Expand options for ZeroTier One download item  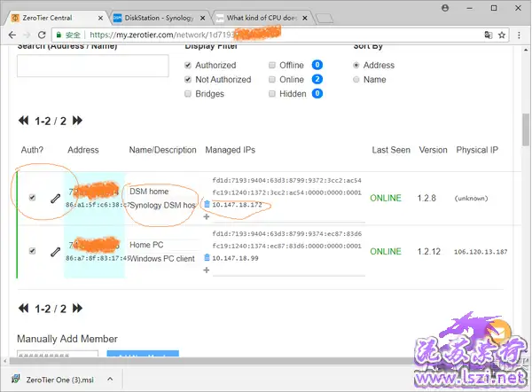tap(110, 379)
